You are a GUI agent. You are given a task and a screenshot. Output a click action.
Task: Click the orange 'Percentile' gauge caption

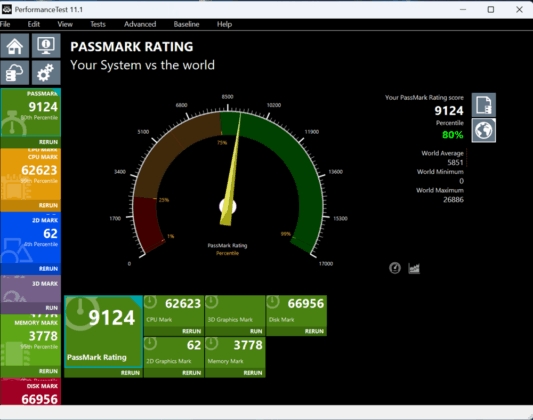(x=227, y=253)
